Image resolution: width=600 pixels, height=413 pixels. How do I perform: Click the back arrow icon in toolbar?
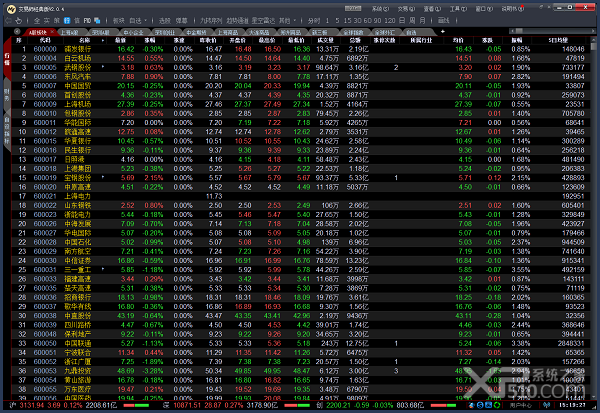coord(8,21)
